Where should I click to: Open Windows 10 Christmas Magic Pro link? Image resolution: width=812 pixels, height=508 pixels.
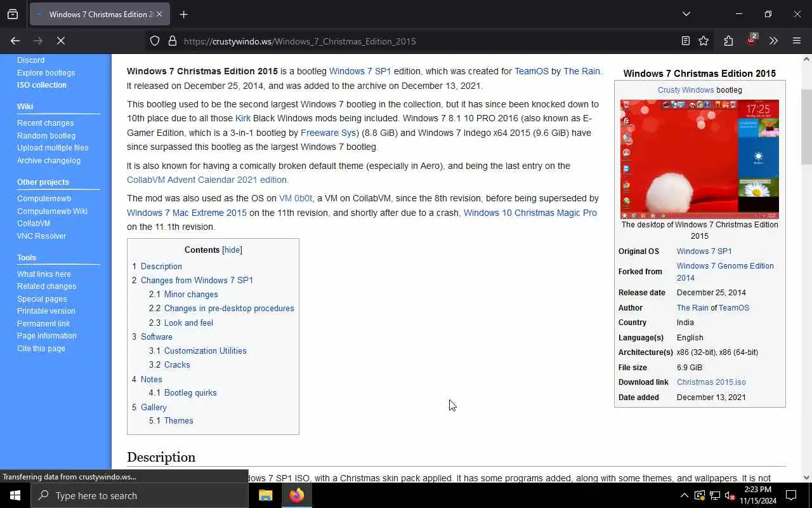point(530,213)
